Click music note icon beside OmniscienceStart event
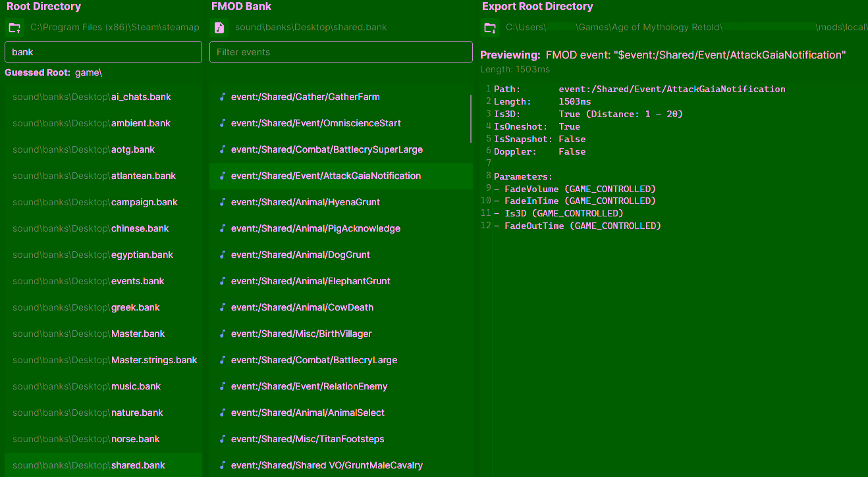Viewport: 868px width, 477px height. (222, 123)
